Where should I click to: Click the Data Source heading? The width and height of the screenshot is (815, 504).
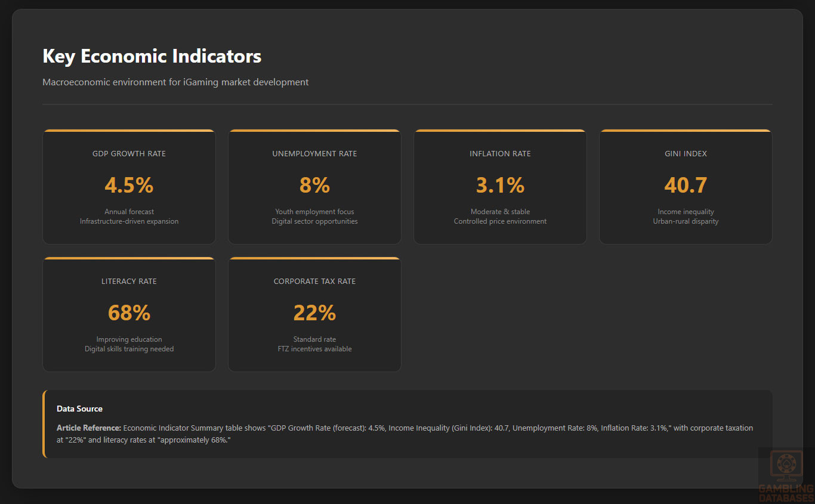[x=79, y=409]
